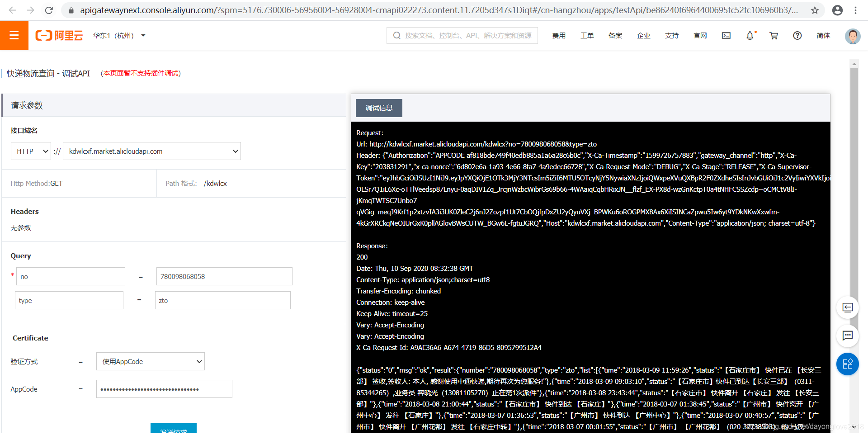Click the /kdwlcx path text

click(215, 183)
